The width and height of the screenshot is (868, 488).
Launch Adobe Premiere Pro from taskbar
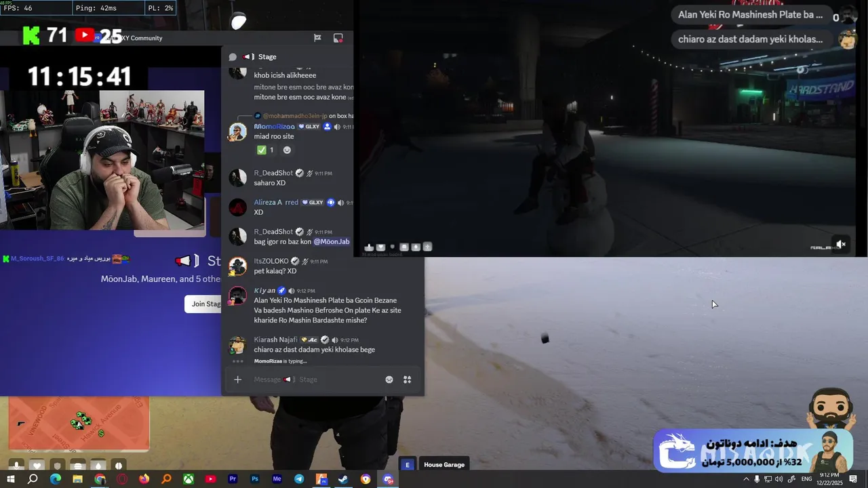233,479
